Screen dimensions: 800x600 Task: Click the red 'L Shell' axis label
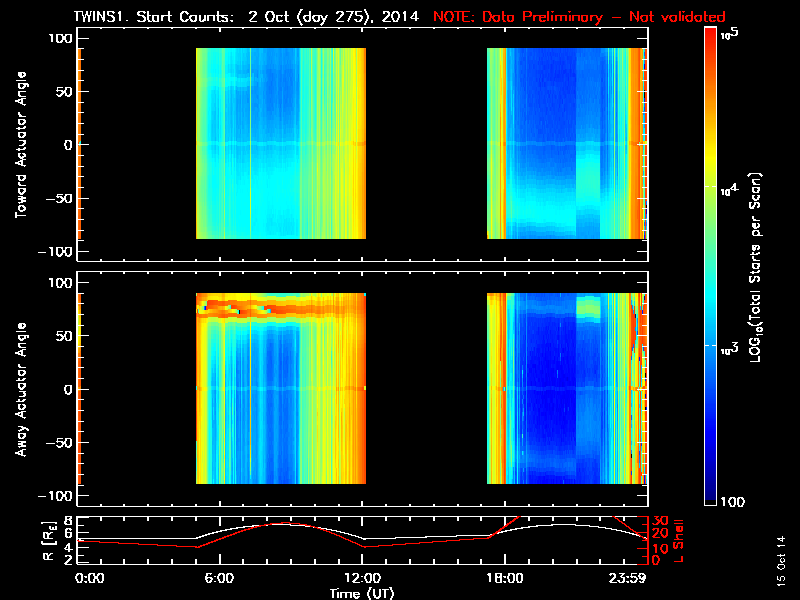point(678,541)
